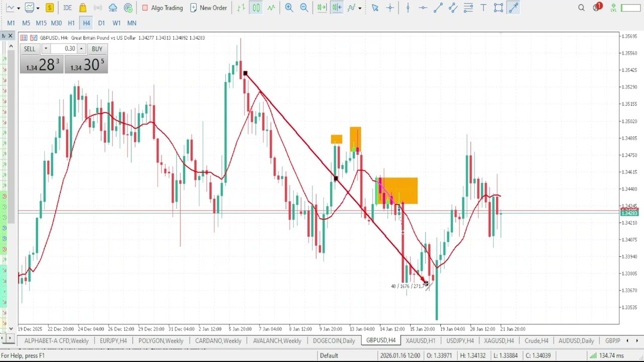Viewport: 644px width, 362px height.
Task: Select the text label tool
Action: coord(483,8)
